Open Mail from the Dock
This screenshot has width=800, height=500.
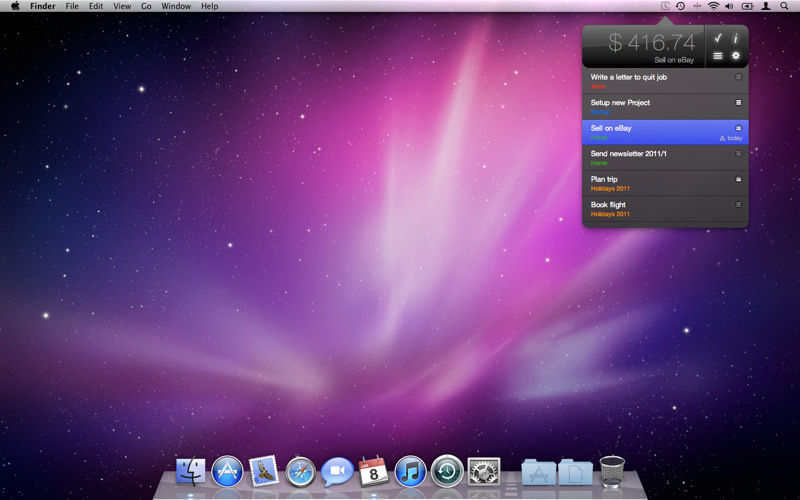263,471
